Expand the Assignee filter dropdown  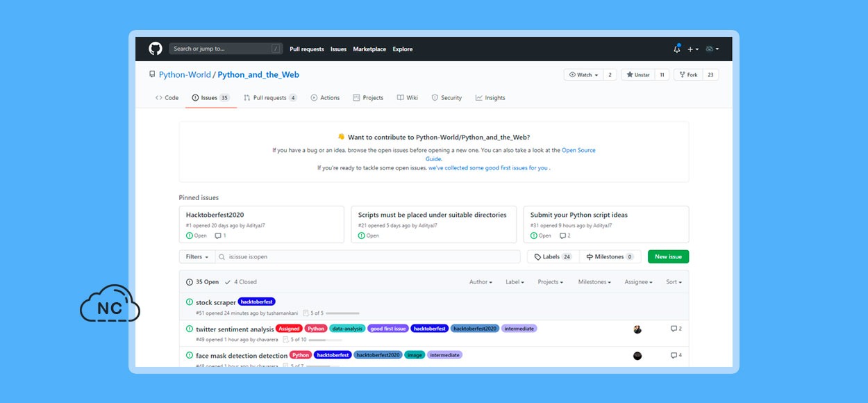639,282
